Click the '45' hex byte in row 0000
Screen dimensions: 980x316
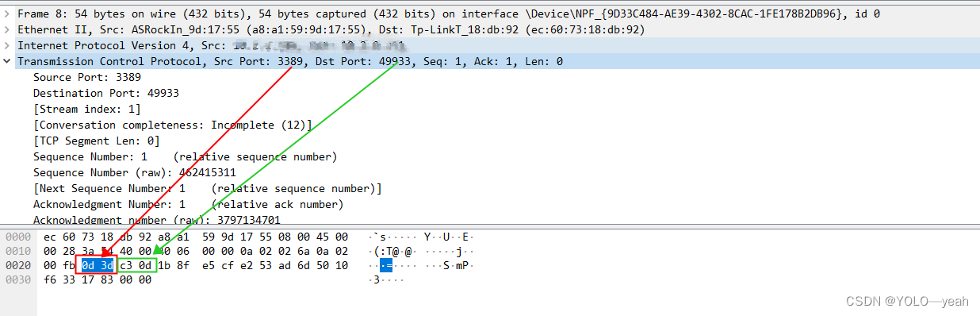(x=323, y=237)
